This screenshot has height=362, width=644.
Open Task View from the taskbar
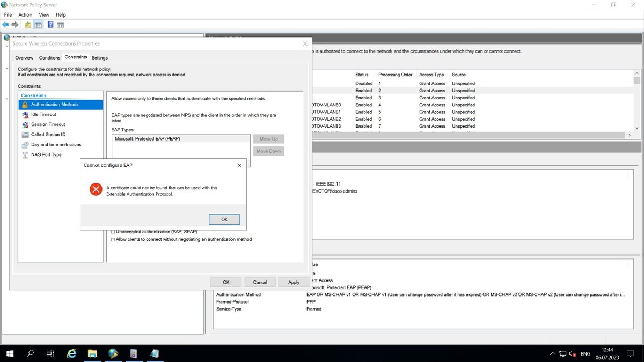point(50,353)
